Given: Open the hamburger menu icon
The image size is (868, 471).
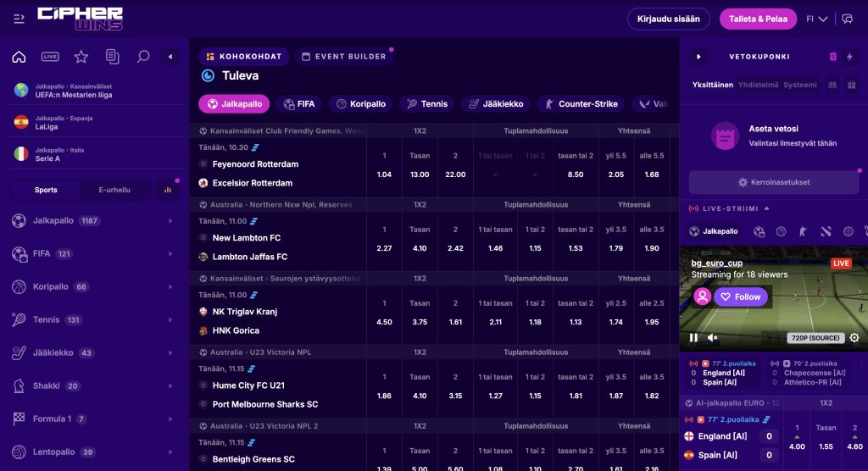Looking at the screenshot, I should (19, 19).
